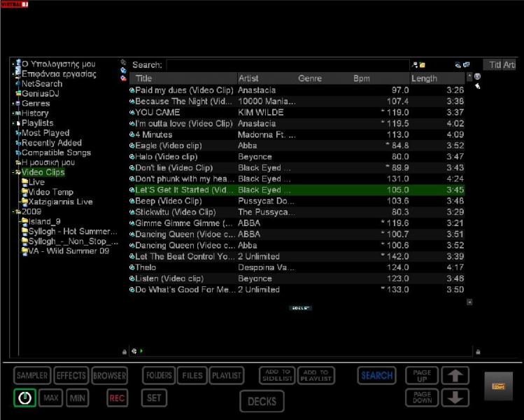Click the red remove favorite folder icon

coord(123,78)
